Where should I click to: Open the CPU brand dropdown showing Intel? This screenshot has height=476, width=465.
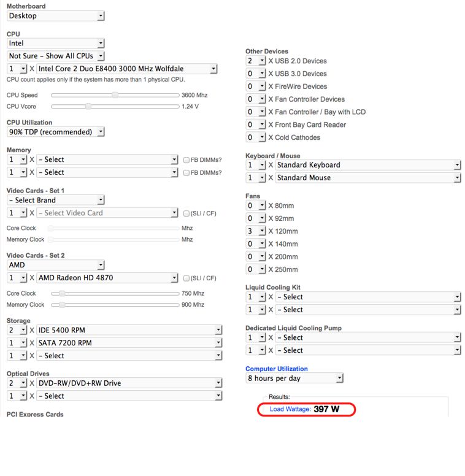pos(56,44)
